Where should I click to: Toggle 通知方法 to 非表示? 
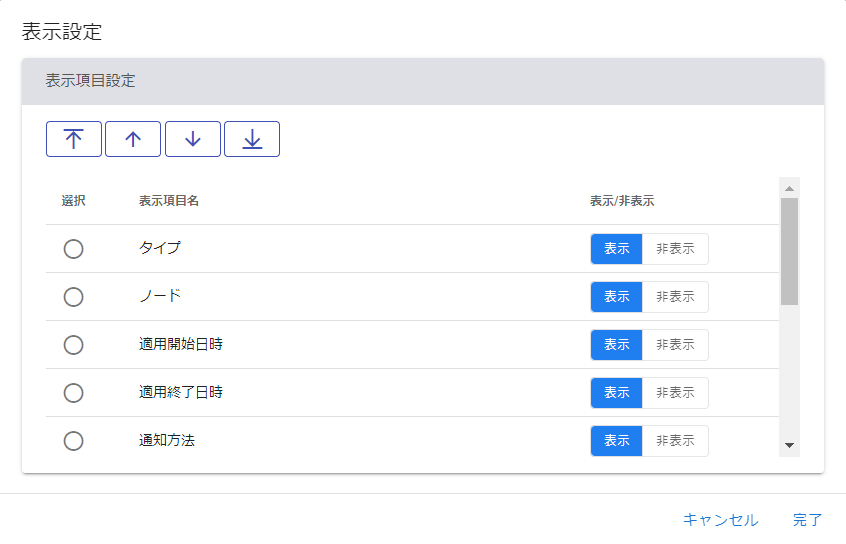point(675,441)
